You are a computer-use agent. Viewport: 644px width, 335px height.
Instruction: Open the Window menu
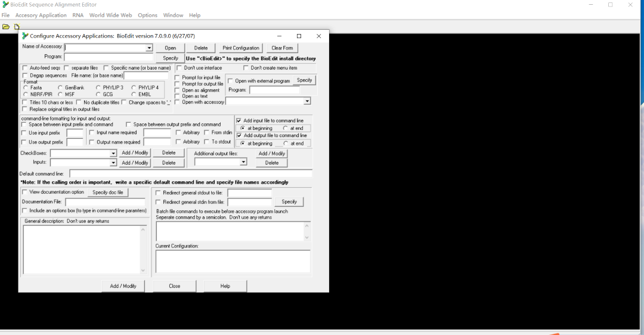(173, 15)
